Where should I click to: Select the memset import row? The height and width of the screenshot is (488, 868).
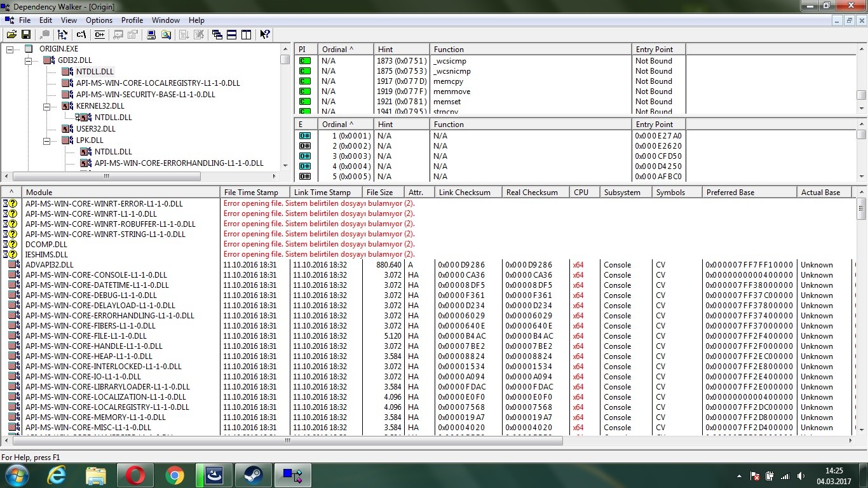pos(575,102)
